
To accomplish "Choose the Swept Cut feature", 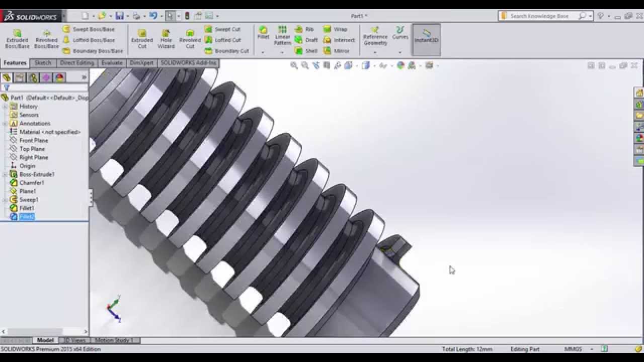I will click(223, 30).
